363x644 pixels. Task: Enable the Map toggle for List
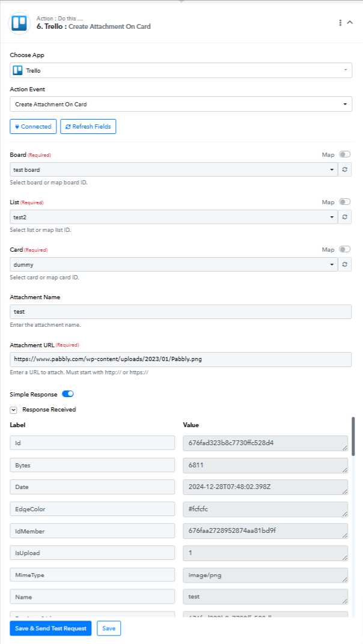(344, 202)
